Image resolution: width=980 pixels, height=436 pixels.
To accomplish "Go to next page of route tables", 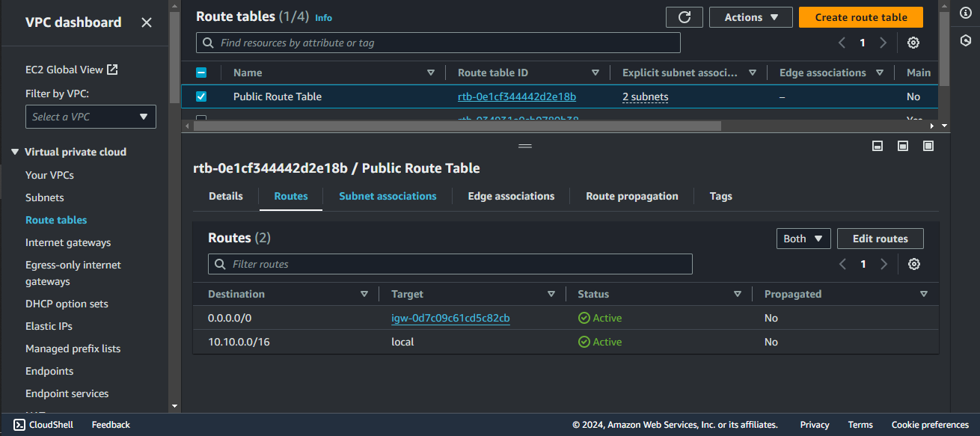I will click(883, 43).
